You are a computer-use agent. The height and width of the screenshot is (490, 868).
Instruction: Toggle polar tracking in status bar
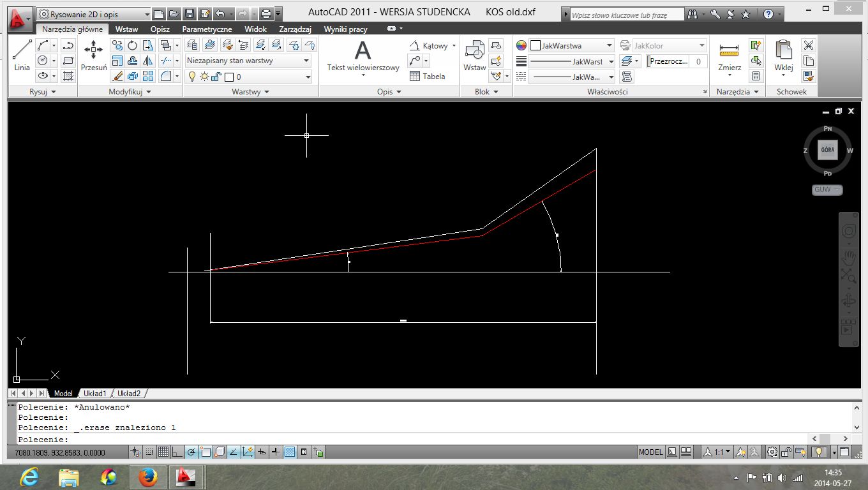click(191, 452)
